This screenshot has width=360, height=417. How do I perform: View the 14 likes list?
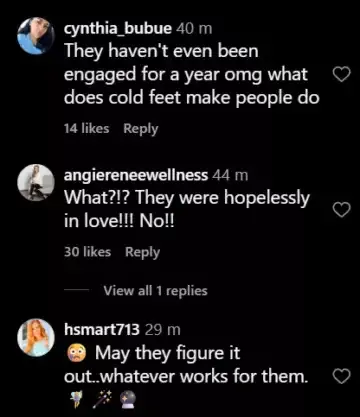[87, 129]
